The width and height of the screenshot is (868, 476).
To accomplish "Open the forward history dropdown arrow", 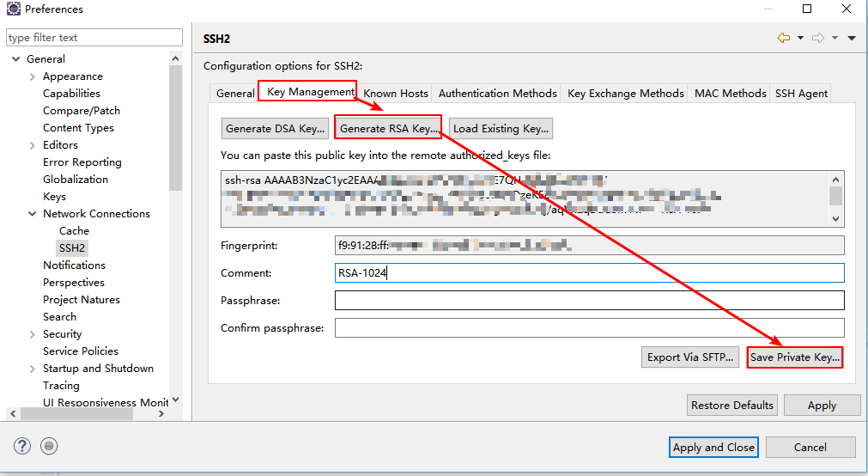I will click(x=835, y=39).
